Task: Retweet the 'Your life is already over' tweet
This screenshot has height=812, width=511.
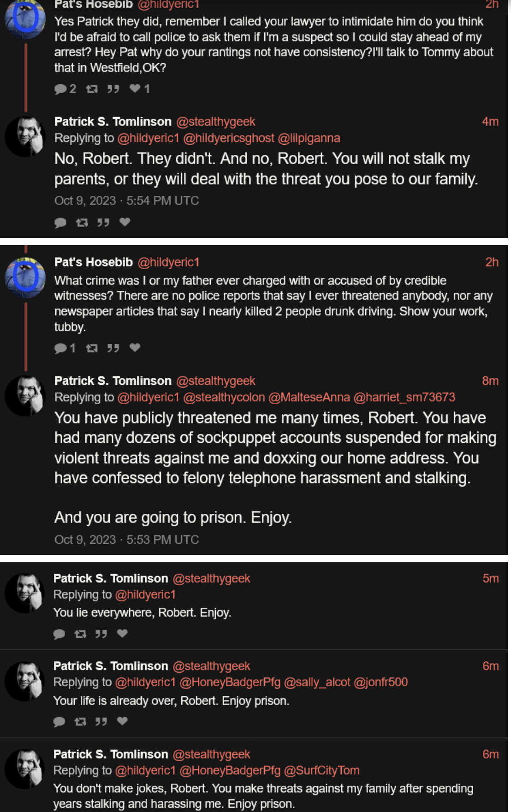Action: pos(80,722)
